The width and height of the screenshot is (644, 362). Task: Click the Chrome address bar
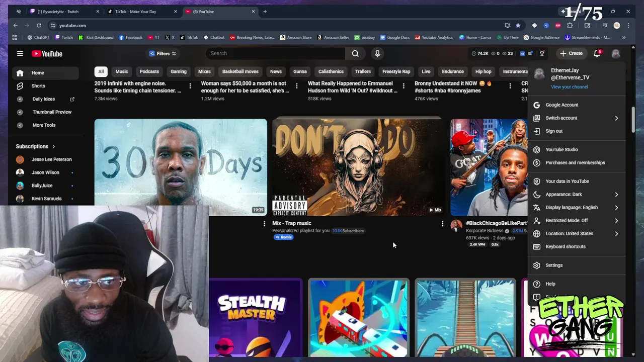[x=277, y=25]
